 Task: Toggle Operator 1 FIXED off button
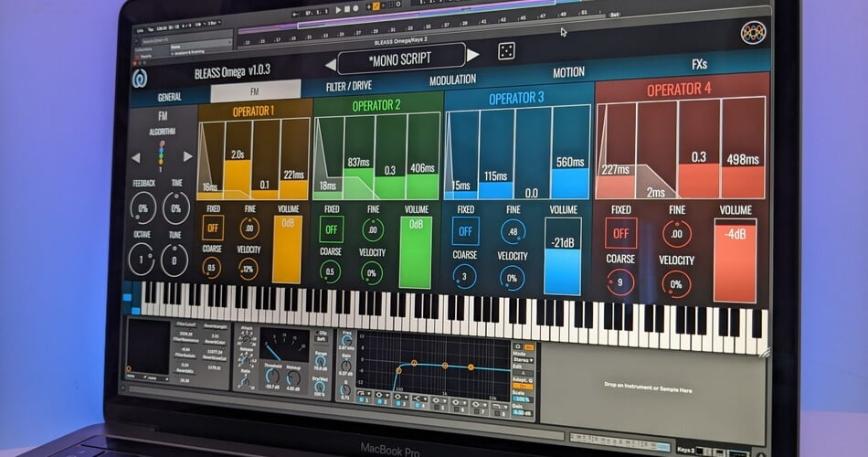(213, 228)
